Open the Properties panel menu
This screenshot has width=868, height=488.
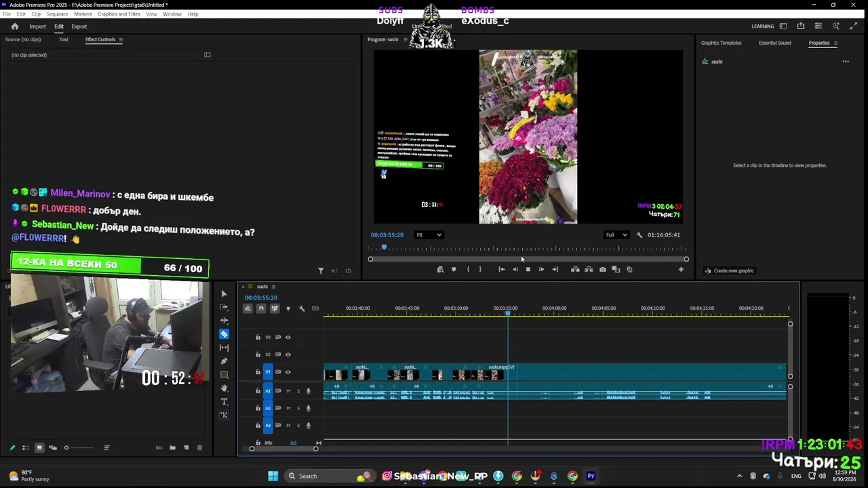coord(835,43)
